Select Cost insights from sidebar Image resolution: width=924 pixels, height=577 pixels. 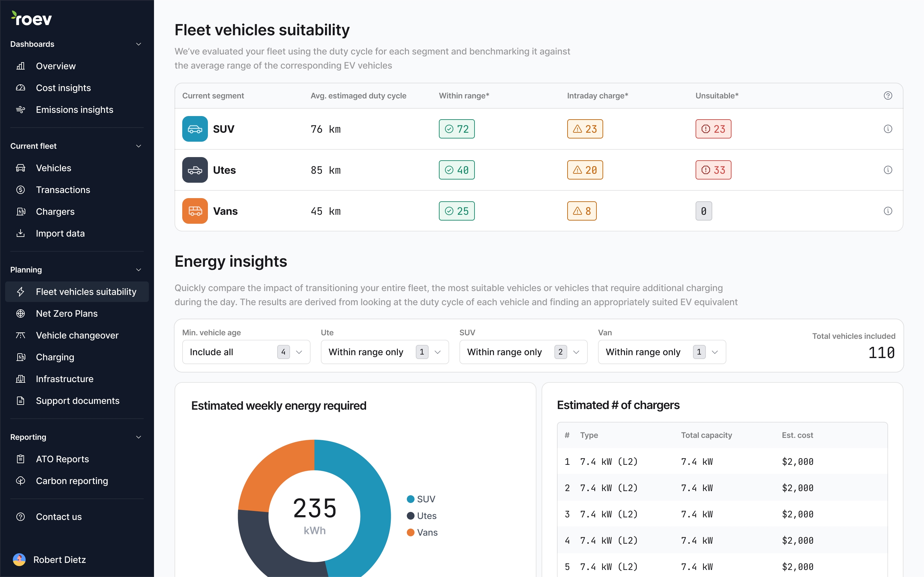coord(63,87)
